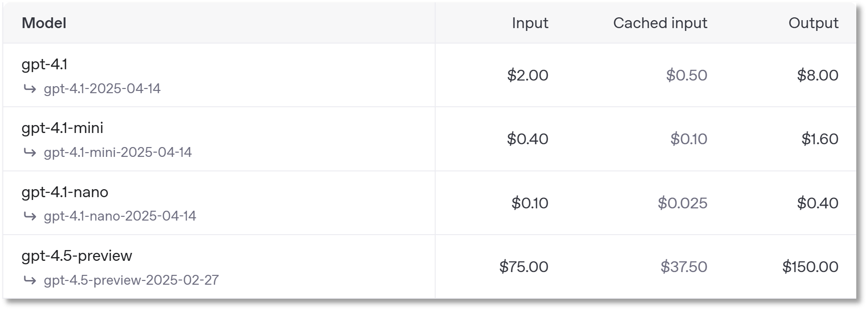Image resolution: width=868 pixels, height=310 pixels.
Task: Click the gpt-4.5-preview model name
Action: (77, 256)
